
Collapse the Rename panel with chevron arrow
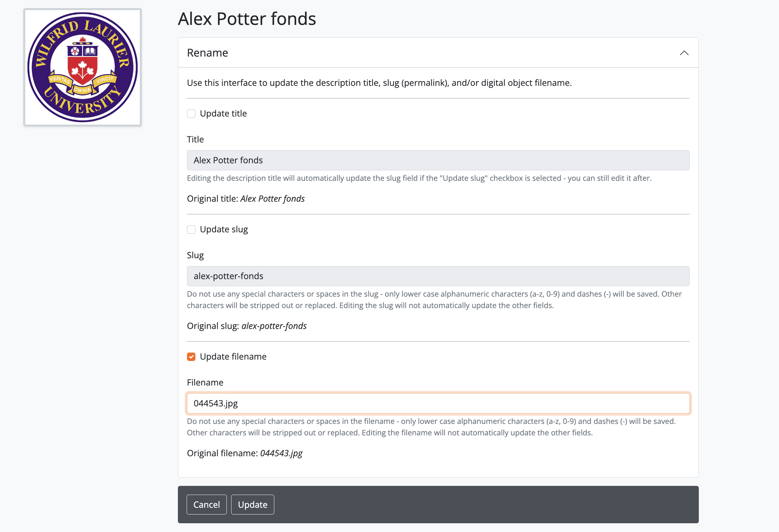[684, 53]
